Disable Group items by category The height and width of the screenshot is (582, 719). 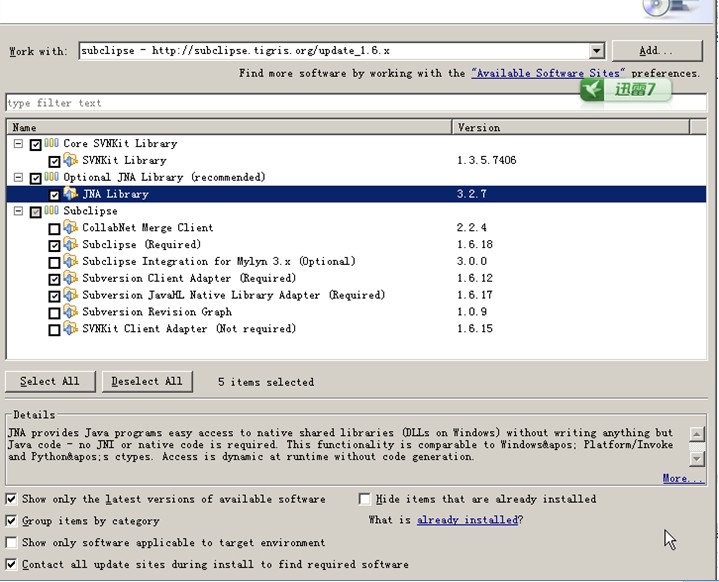coord(11,521)
